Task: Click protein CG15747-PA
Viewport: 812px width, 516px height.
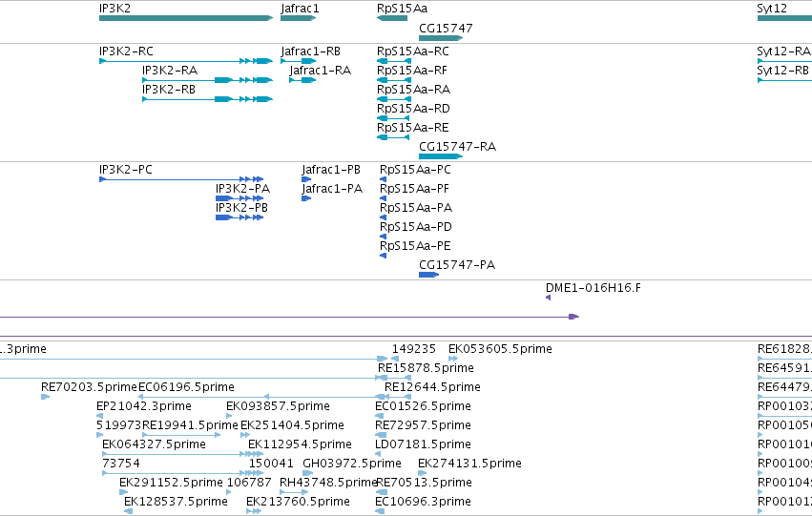Action: (x=428, y=275)
